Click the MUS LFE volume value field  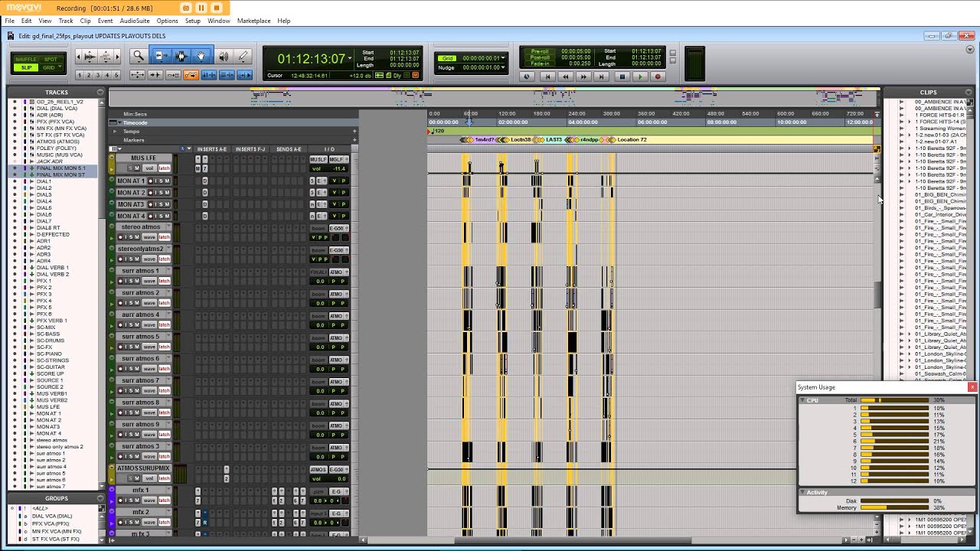[329, 168]
